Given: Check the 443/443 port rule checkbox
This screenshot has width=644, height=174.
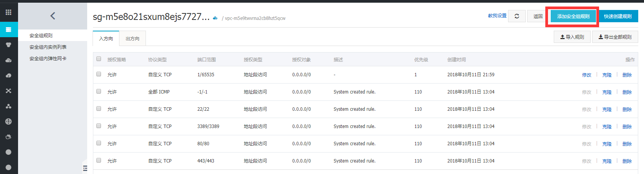Looking at the screenshot, I should 99,160.
